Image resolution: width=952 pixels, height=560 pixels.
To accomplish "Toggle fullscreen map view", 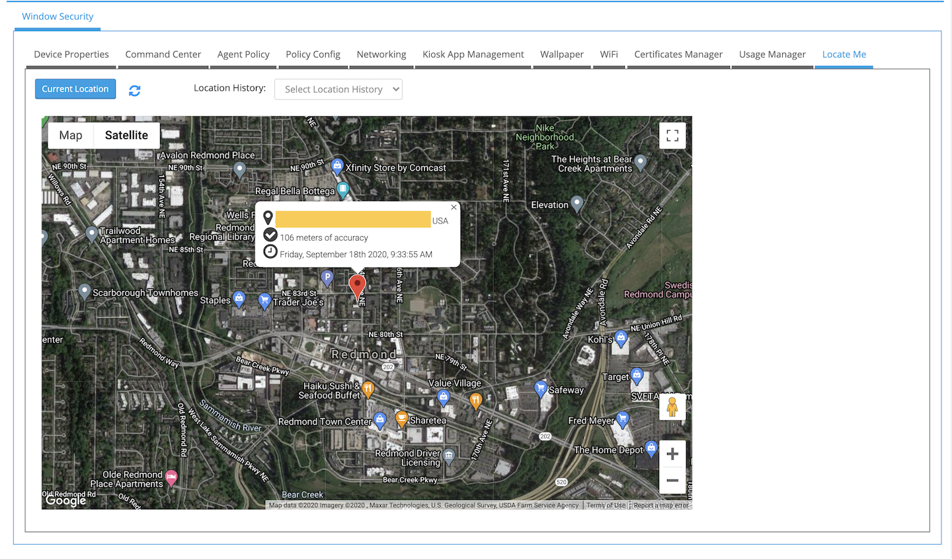I will [672, 136].
